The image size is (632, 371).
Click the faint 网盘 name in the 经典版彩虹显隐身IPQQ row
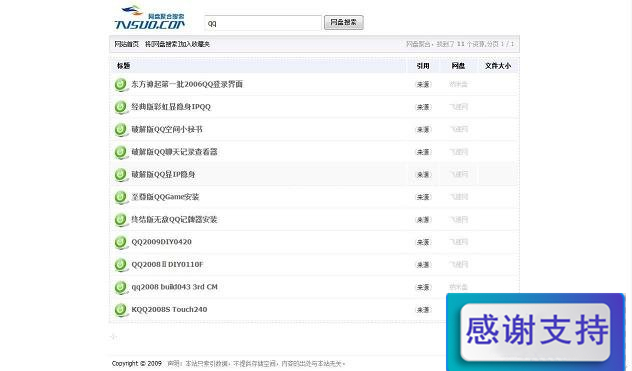coord(459,107)
